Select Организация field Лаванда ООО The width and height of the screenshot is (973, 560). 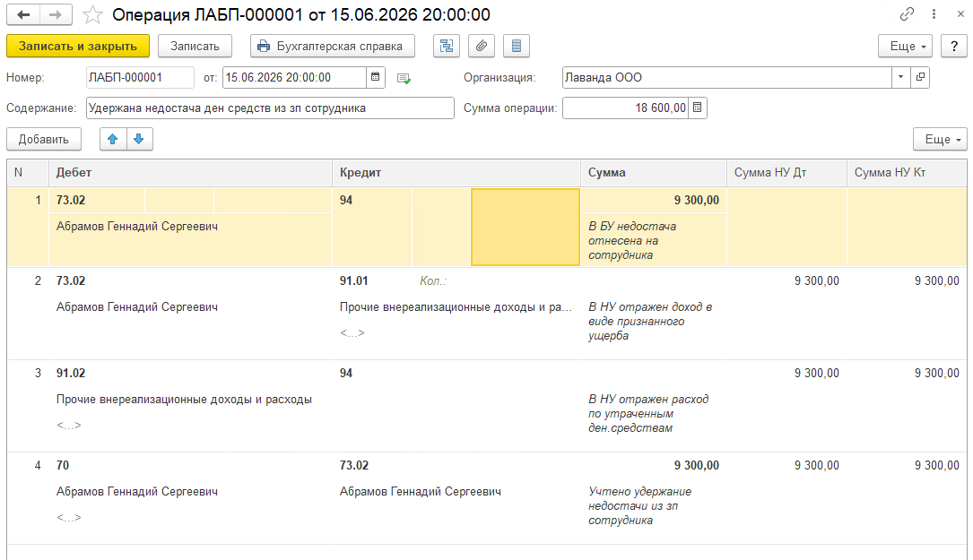[726, 78]
